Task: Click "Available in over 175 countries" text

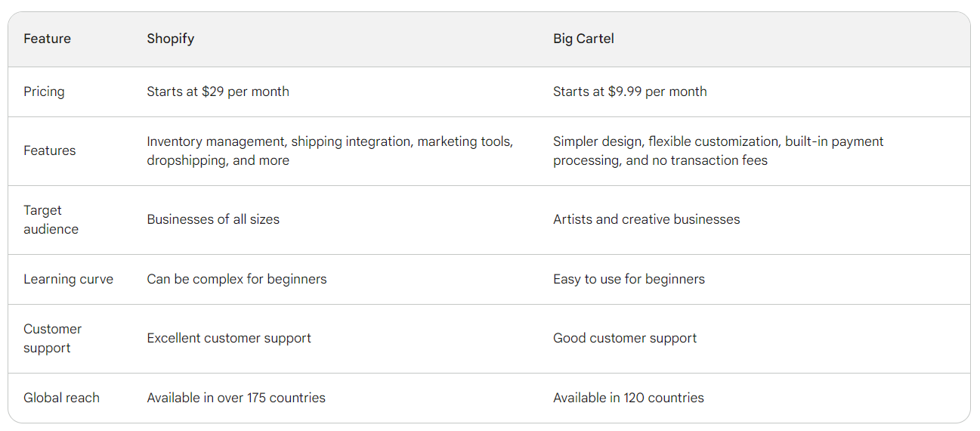Action: coord(236,398)
